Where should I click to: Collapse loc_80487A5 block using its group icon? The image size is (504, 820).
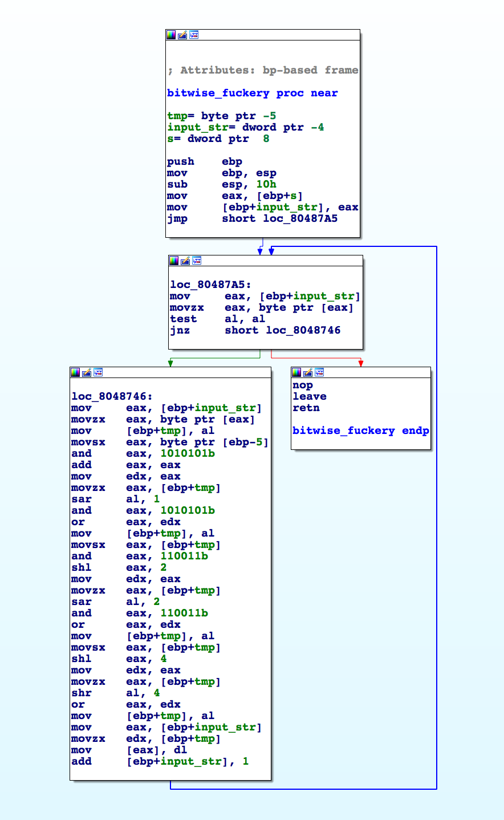197,261
